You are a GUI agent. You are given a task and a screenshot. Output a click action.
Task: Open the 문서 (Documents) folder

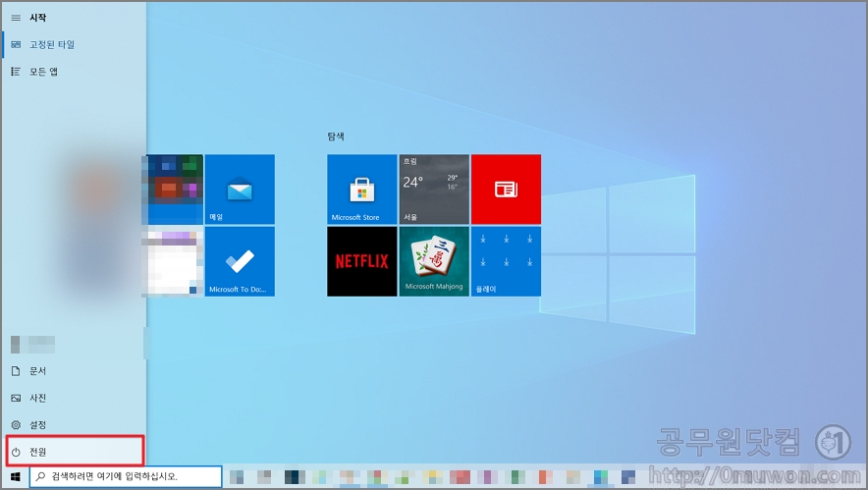(x=74, y=371)
